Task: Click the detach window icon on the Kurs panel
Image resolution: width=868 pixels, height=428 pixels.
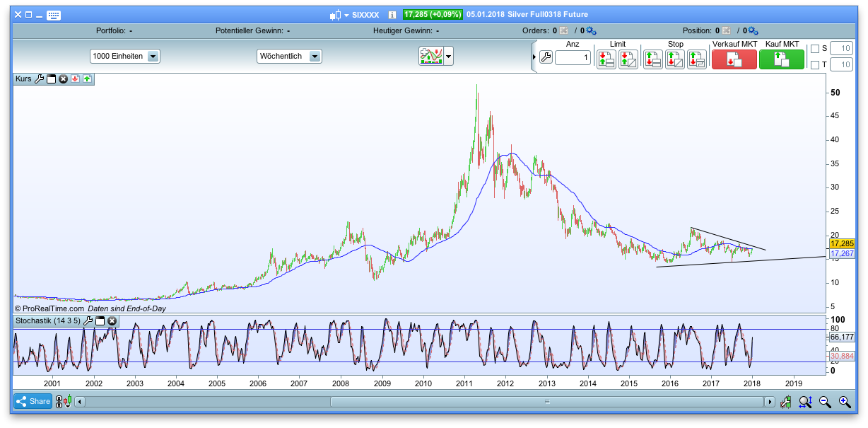Action: [x=51, y=79]
